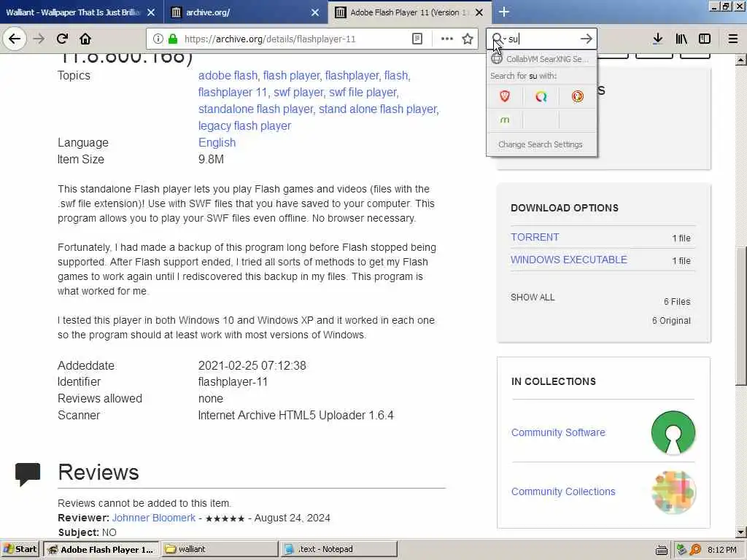Open the search engine magnifier dropdown
Viewport: 747px width, 560px height.
pos(498,39)
